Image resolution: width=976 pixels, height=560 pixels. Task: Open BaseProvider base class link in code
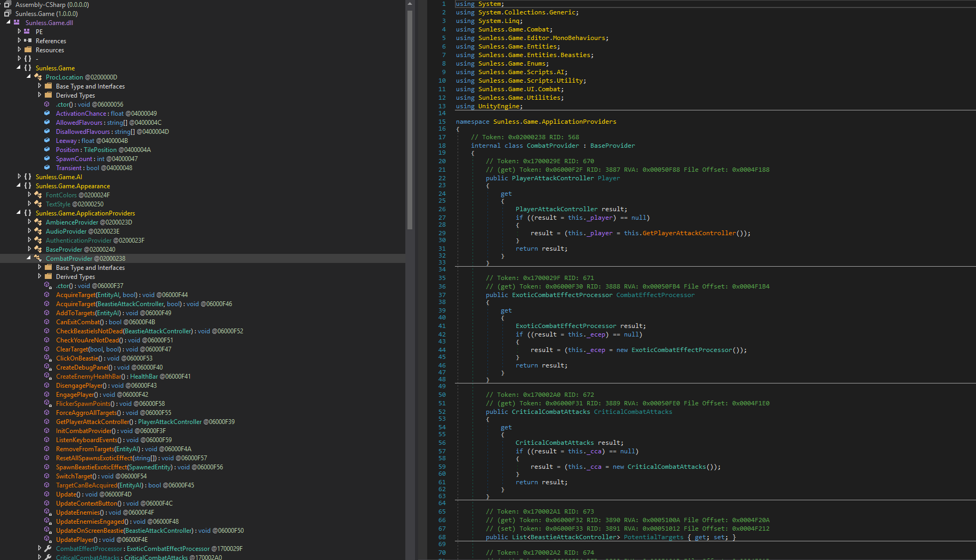point(612,146)
